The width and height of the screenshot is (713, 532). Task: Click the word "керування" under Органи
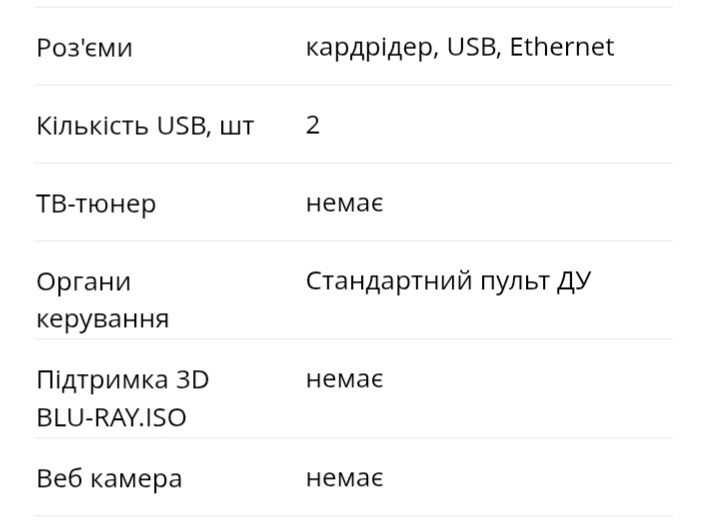pos(102,319)
